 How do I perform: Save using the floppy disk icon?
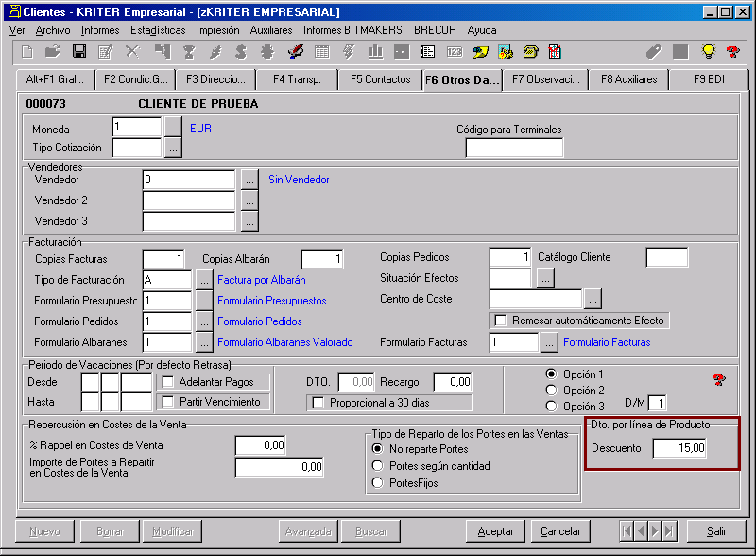pos(79,52)
